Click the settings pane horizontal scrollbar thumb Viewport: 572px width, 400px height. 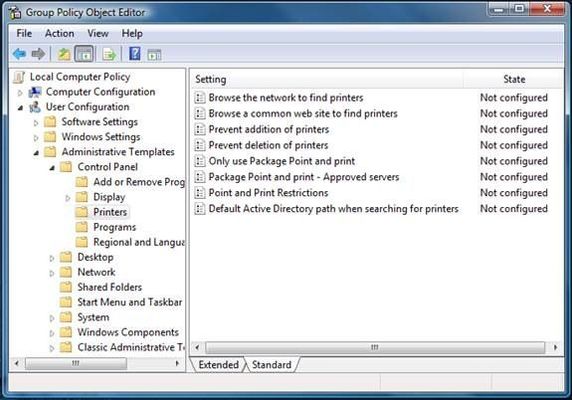pyautogui.click(x=375, y=347)
